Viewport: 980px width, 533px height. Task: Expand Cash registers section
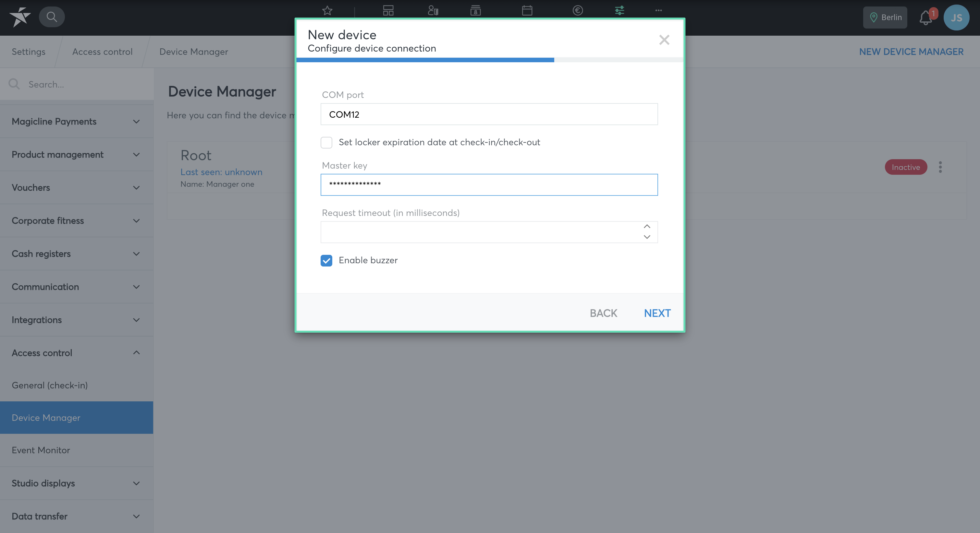[77, 254]
